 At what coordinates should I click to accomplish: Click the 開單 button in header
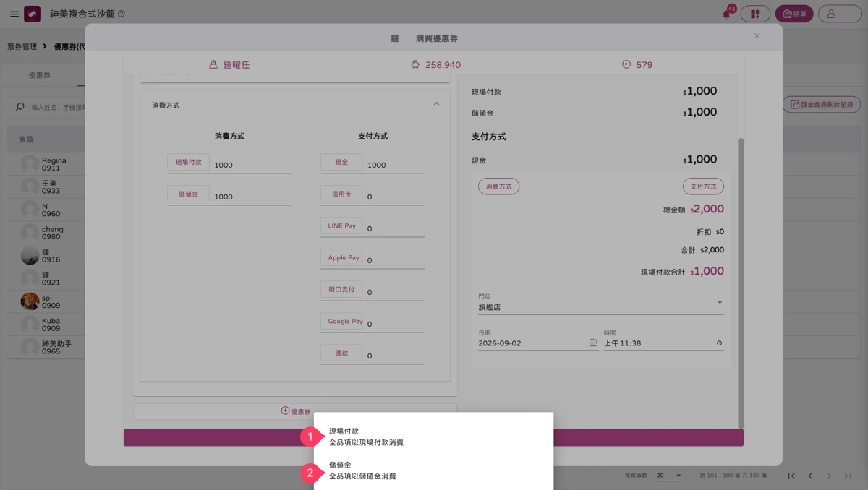[x=794, y=14]
